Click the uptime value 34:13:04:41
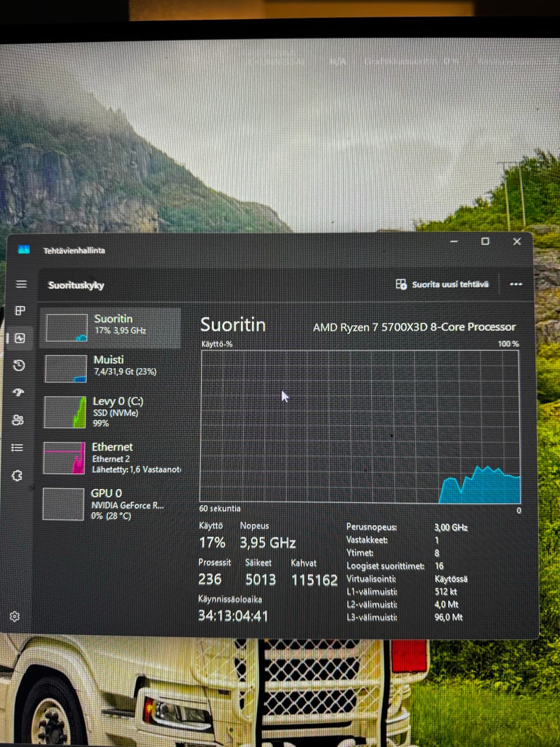 tap(233, 616)
